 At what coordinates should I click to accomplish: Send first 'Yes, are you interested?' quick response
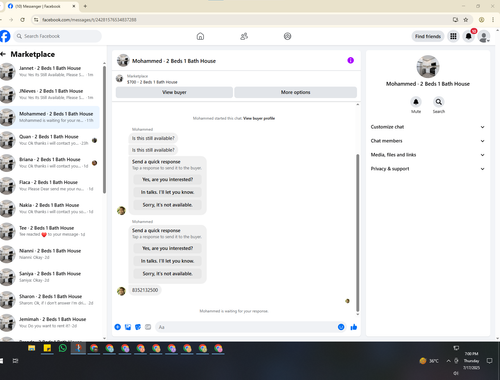[167, 180]
